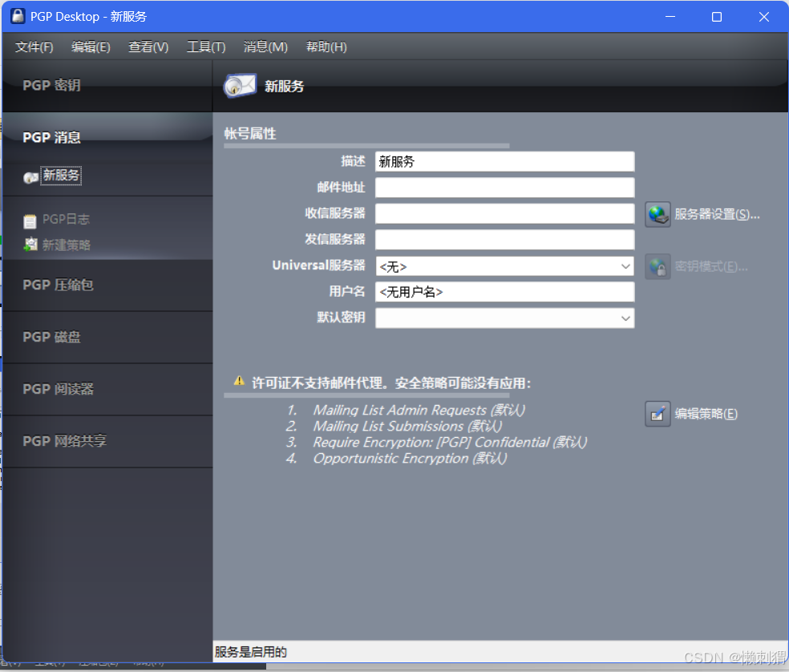Click the 许可证不支持邮件代理 warning text
Image resolution: width=789 pixels, height=672 pixels.
[x=391, y=383]
